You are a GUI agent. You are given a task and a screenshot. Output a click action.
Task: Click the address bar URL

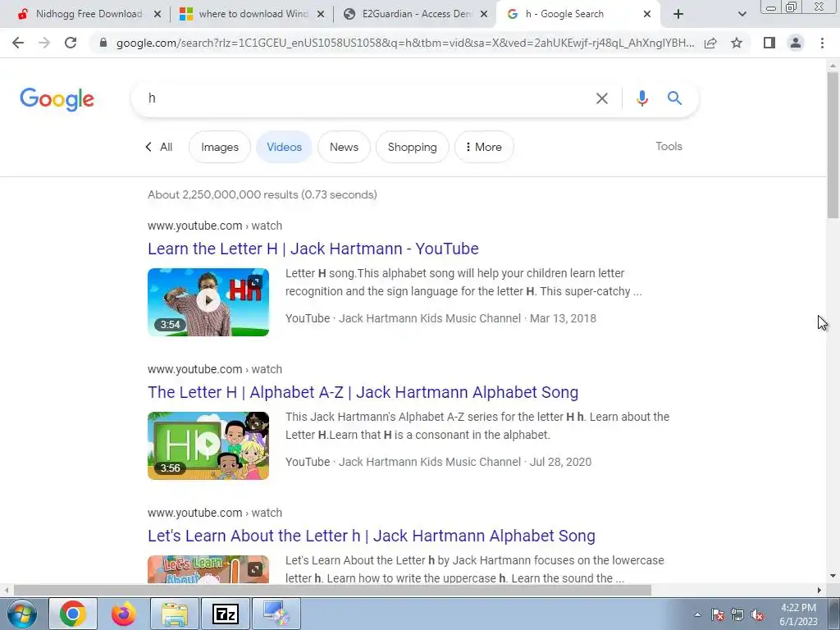(x=405, y=43)
